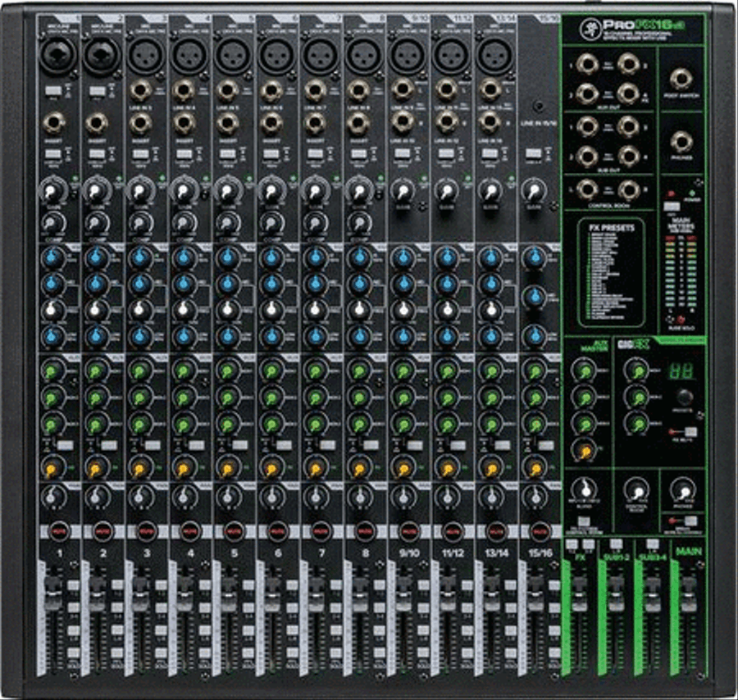
Task: Click the channel 3 white mid-frequency knob
Action: [x=139, y=310]
